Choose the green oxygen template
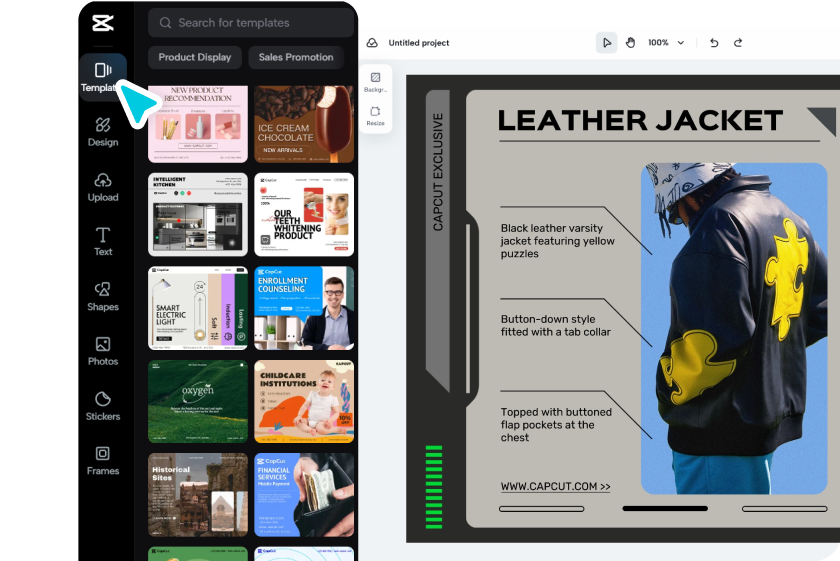Screen dimensions: 840x561 [198, 401]
